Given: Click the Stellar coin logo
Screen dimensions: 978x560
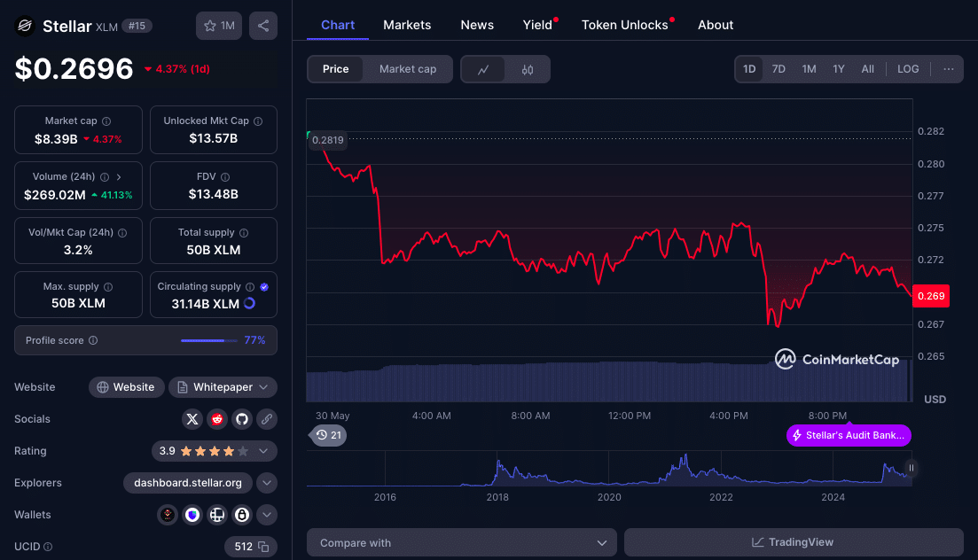Looking at the screenshot, I should tap(25, 26).
